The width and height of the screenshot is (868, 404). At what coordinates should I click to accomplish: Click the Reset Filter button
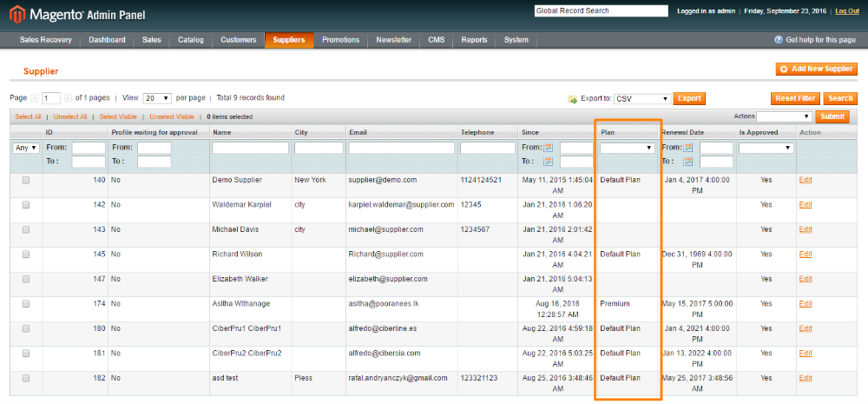[x=795, y=99]
